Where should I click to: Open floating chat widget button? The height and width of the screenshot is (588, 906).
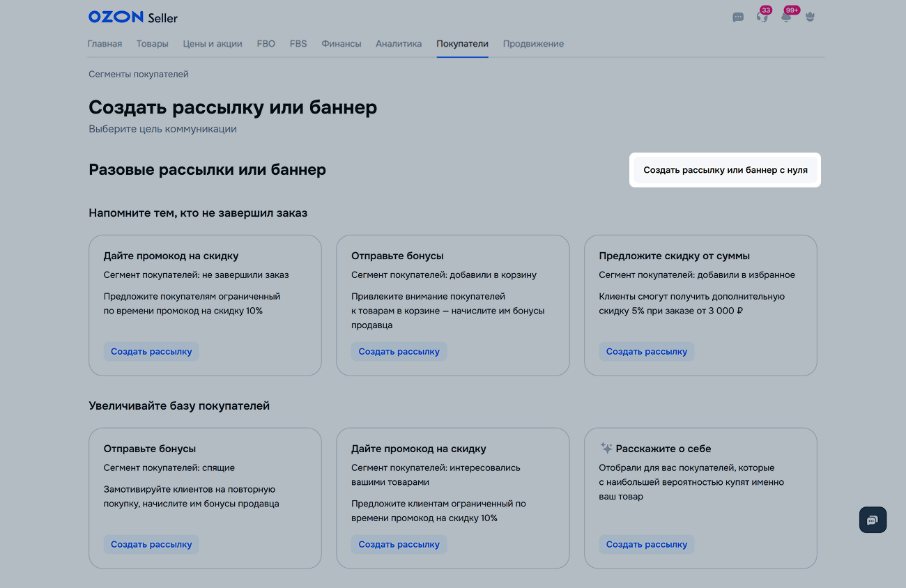[x=873, y=520]
